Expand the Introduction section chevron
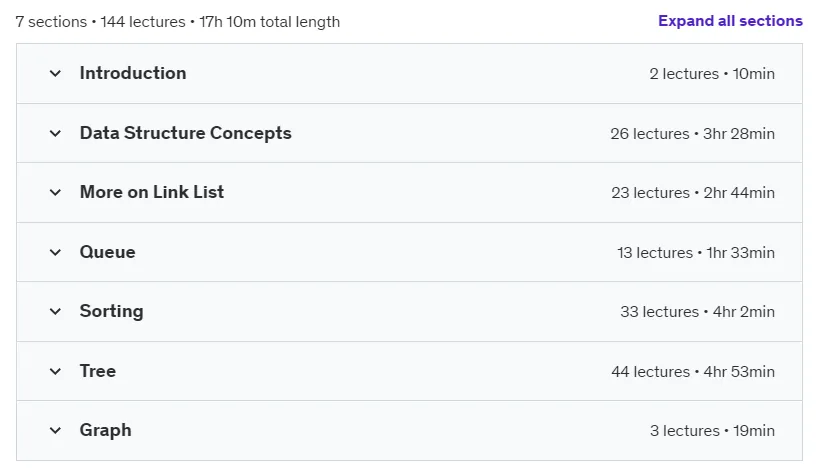The height and width of the screenshot is (472, 819). click(x=55, y=74)
